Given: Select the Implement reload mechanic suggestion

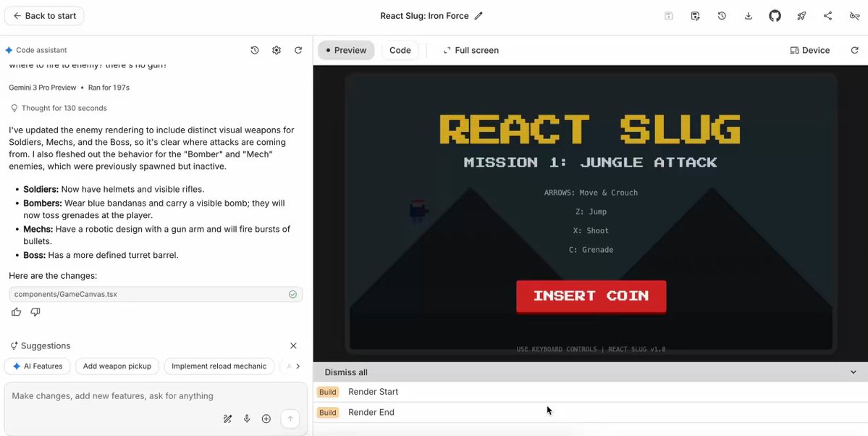Looking at the screenshot, I should tap(219, 366).
